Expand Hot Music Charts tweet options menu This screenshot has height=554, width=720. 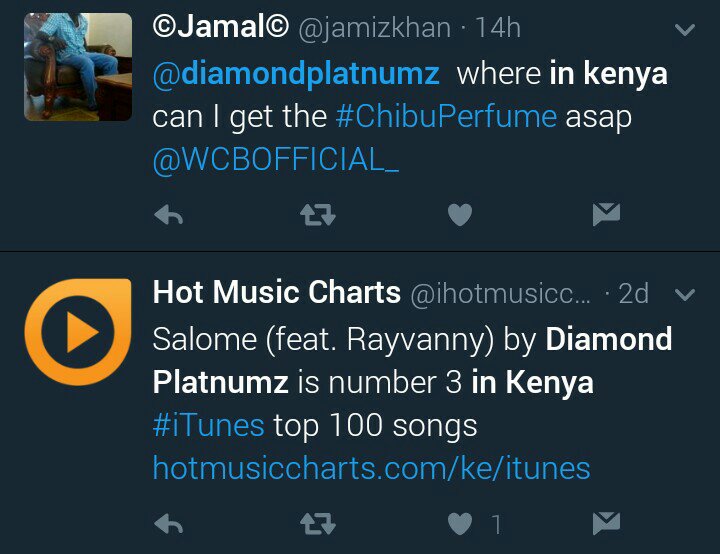click(685, 295)
